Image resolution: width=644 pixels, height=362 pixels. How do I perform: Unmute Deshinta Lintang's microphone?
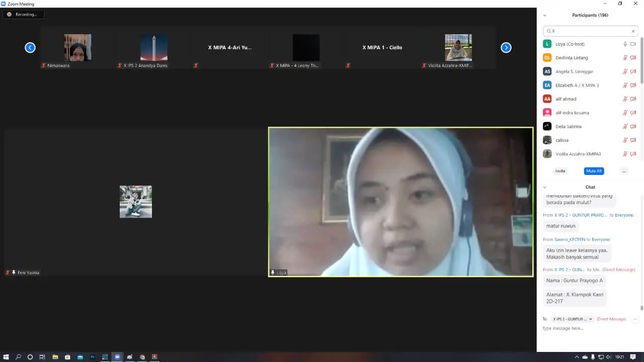tap(625, 58)
